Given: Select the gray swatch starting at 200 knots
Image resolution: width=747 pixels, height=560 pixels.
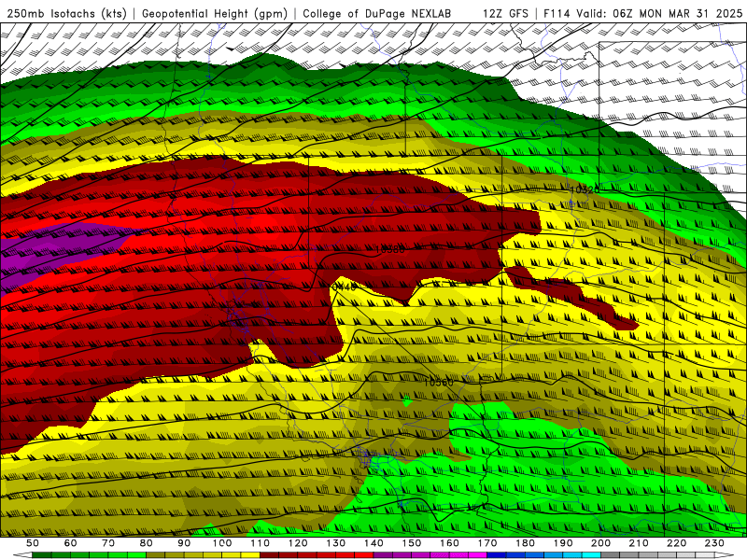Looking at the screenshot, I should [x=611, y=555].
